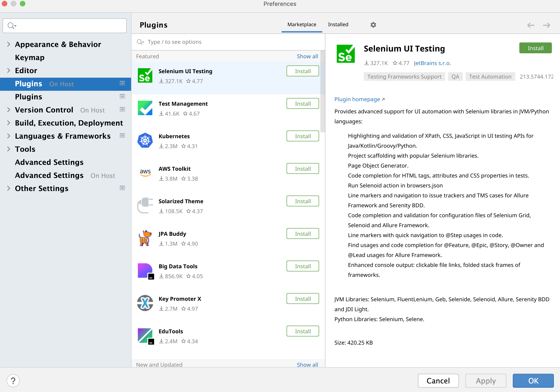This screenshot has width=560, height=392.
Task: Open the plugins settings gear menu
Action: point(373,25)
